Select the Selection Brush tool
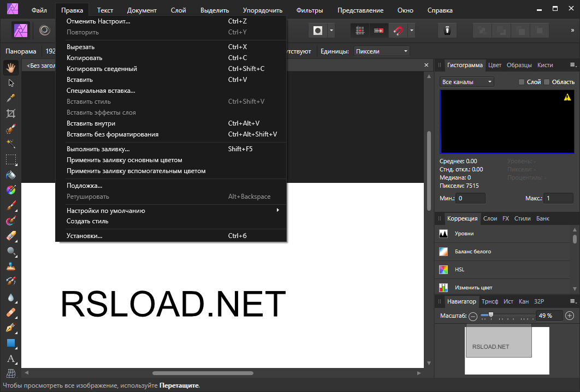 11,129
